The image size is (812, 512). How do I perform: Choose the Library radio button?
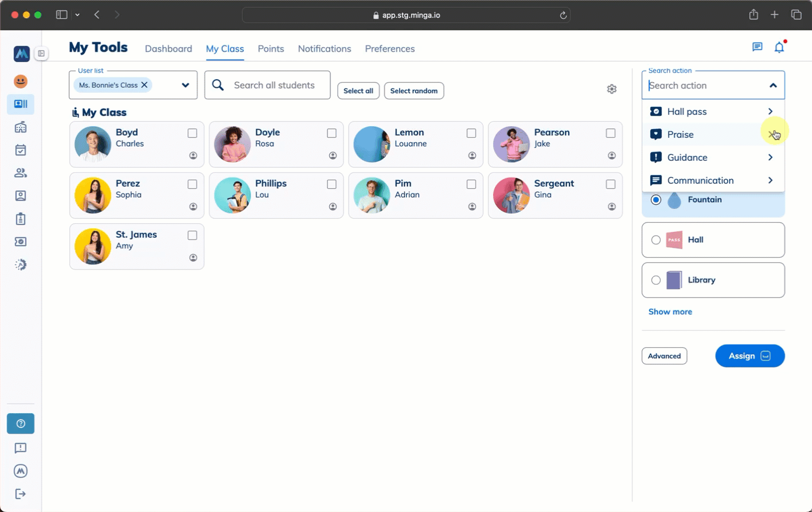[656, 280]
